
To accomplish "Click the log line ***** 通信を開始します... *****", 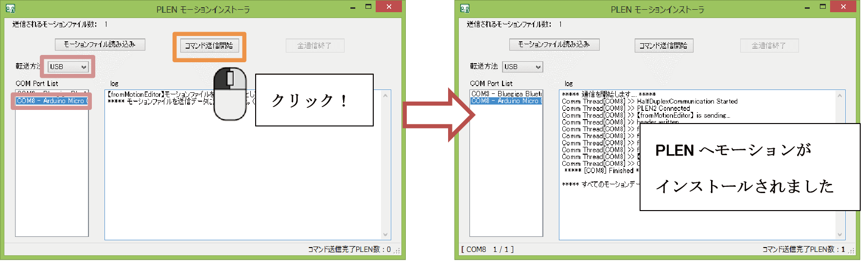I will (x=609, y=94).
